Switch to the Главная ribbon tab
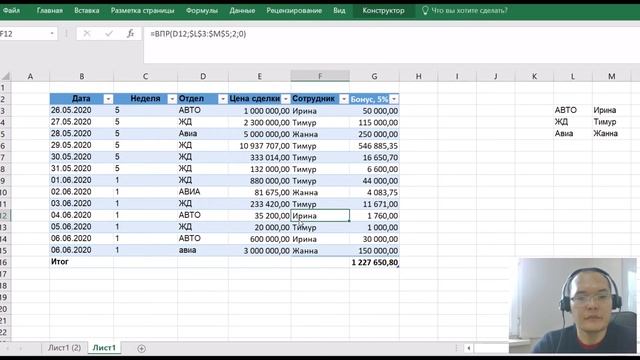Viewport: 640px width, 360px height. pyautogui.click(x=50, y=11)
